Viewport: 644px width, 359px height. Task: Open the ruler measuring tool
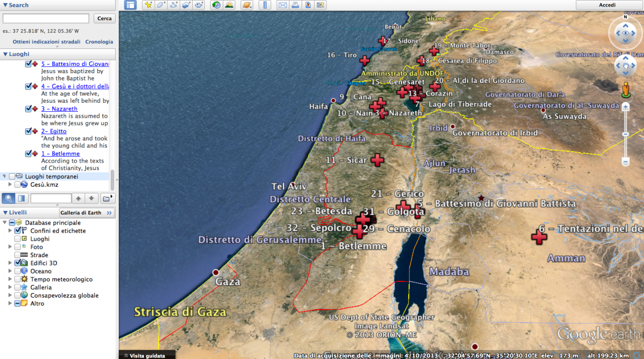pos(265,5)
